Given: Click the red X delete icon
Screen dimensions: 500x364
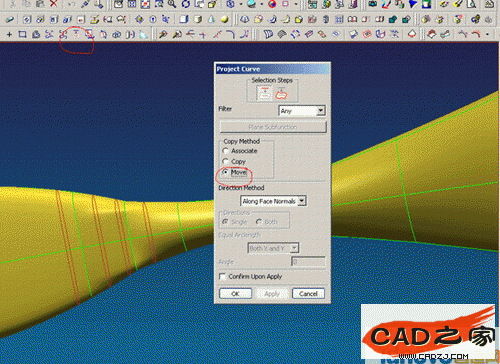Looking at the screenshot, I should coord(54,4).
